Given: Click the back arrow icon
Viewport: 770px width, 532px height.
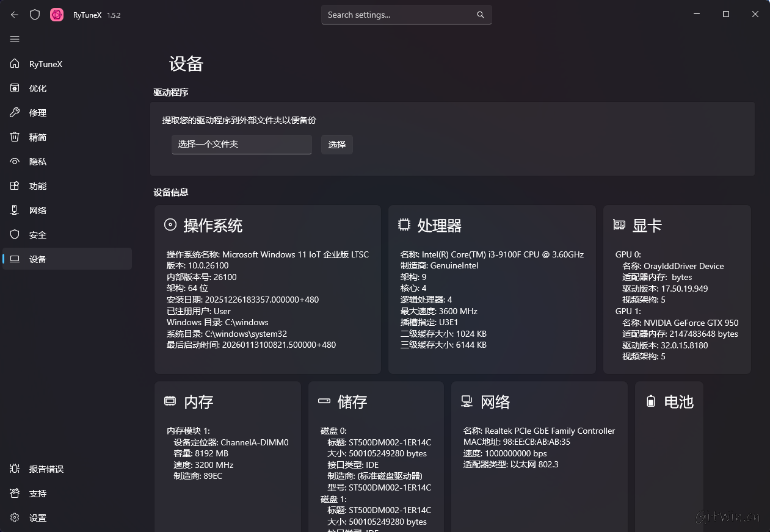Looking at the screenshot, I should coord(15,15).
